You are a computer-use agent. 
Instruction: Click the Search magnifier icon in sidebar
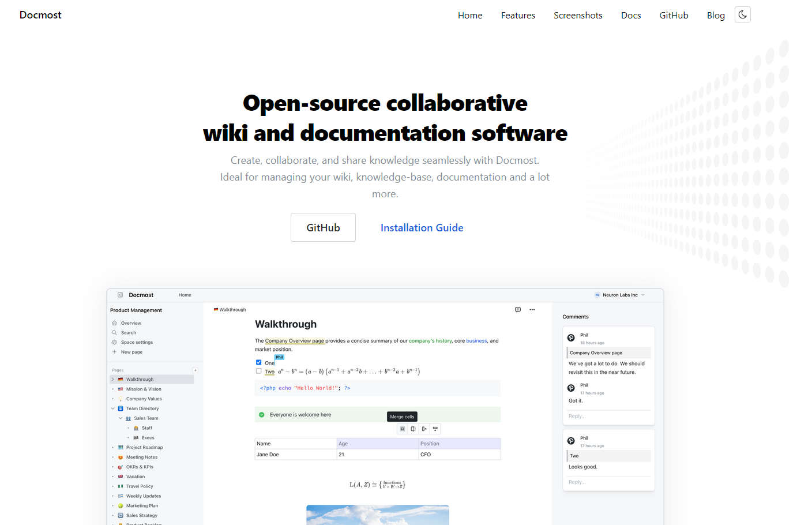tap(114, 333)
